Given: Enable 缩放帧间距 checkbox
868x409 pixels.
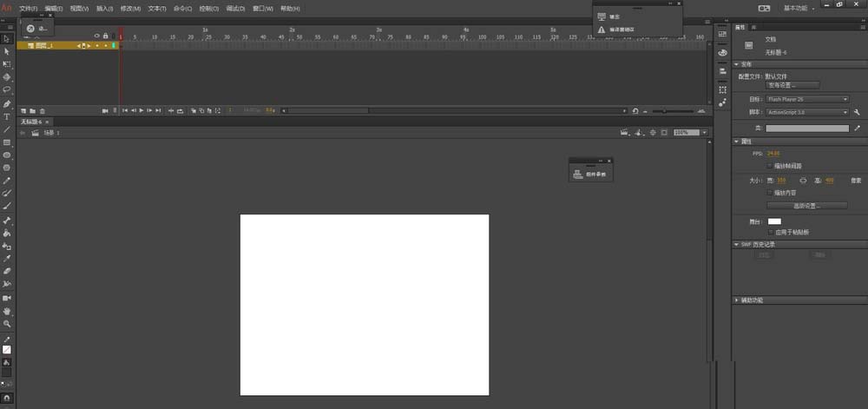Looking at the screenshot, I should (769, 166).
